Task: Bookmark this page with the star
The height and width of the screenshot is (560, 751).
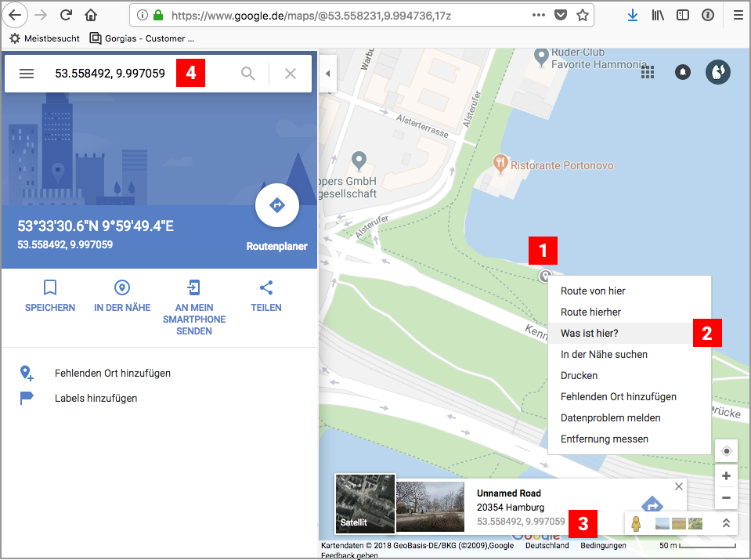Action: (583, 16)
